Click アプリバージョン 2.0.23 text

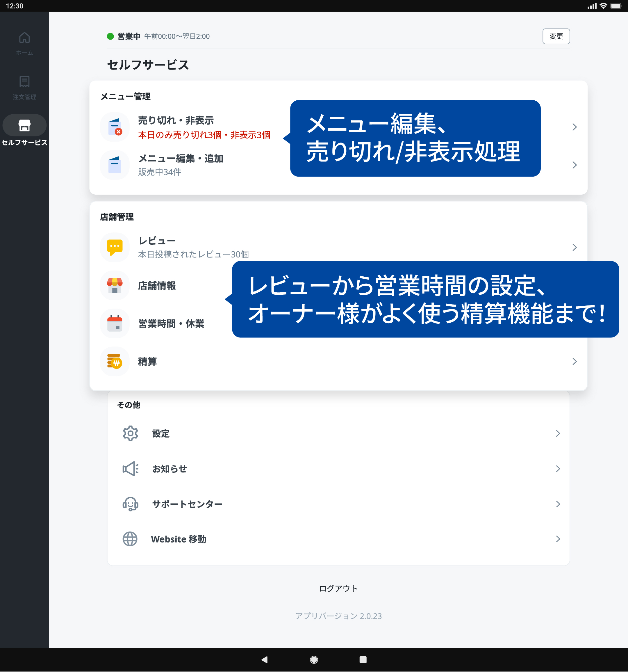[x=338, y=616]
